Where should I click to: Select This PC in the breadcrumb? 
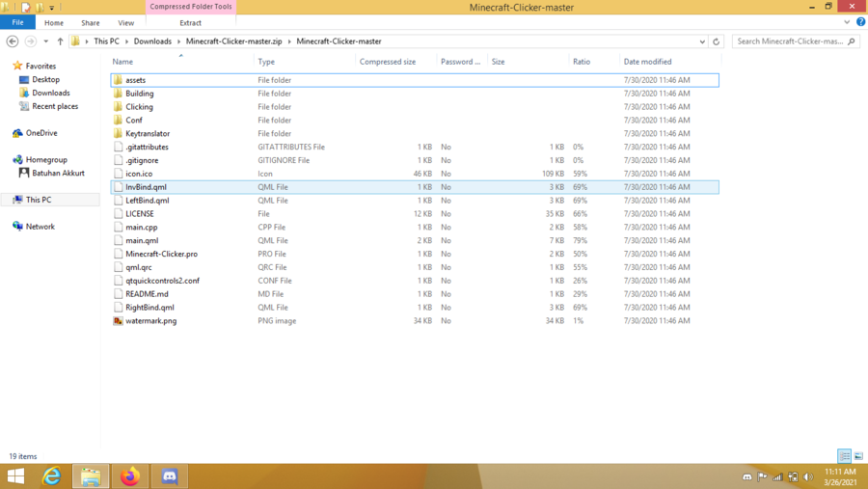tap(106, 41)
